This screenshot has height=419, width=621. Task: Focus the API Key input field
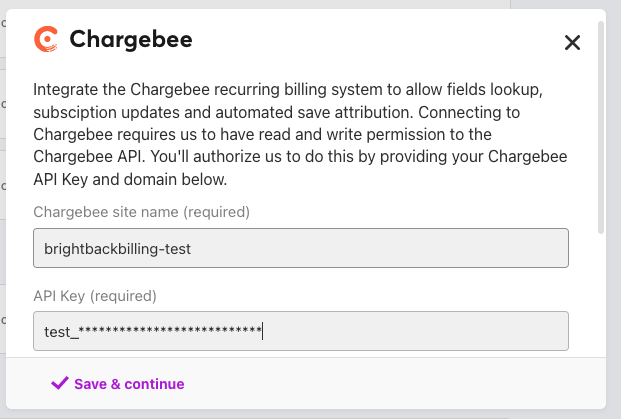pyautogui.click(x=301, y=331)
